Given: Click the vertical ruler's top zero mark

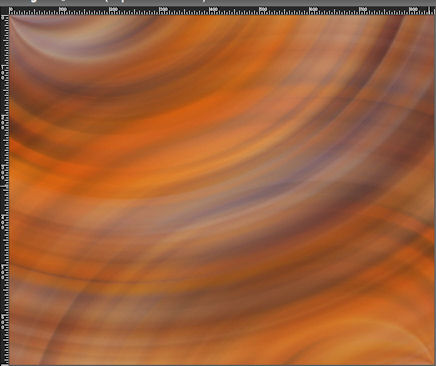Looking at the screenshot, I should pos(4,18).
